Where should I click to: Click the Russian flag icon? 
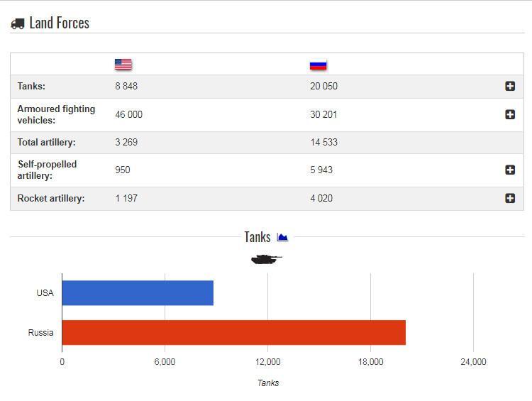point(318,65)
